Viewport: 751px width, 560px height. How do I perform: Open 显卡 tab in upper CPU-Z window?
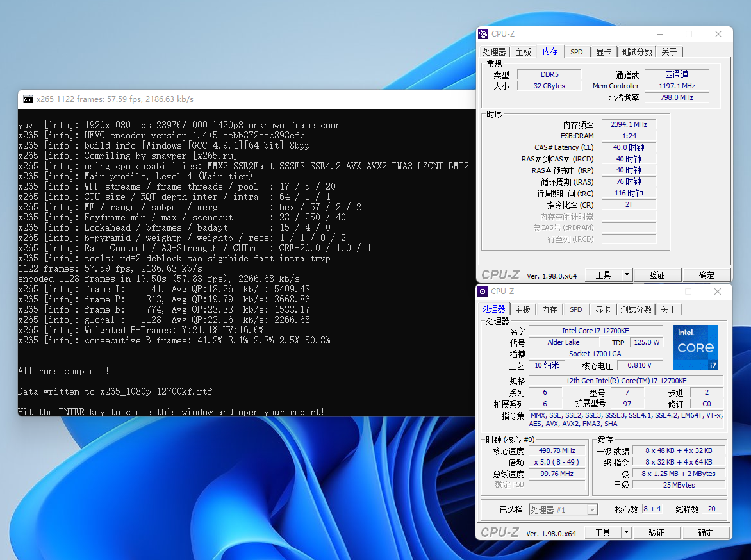pos(604,52)
